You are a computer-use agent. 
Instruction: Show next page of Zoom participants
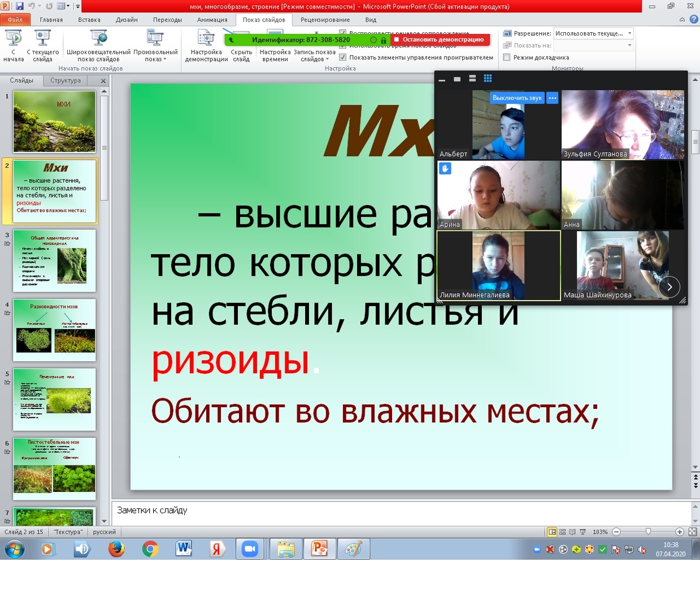pyautogui.click(x=669, y=287)
